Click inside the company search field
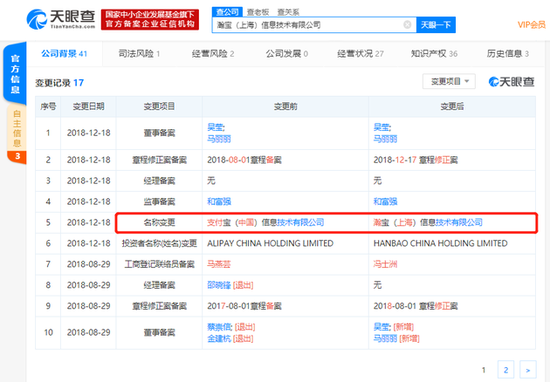 click(x=309, y=25)
